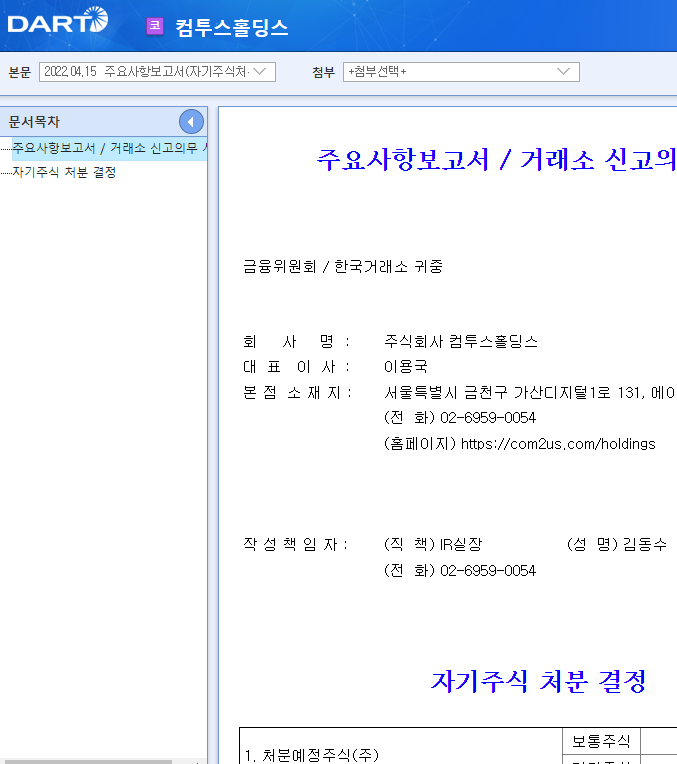Click the purple 코 market badge icon
Image resolution: width=677 pixels, height=764 pixels.
click(x=155, y=26)
